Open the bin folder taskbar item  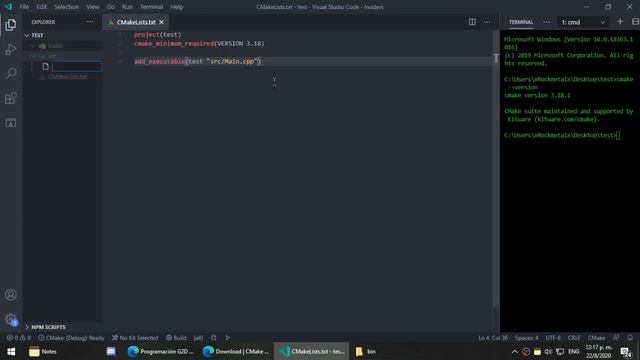[x=366, y=351]
